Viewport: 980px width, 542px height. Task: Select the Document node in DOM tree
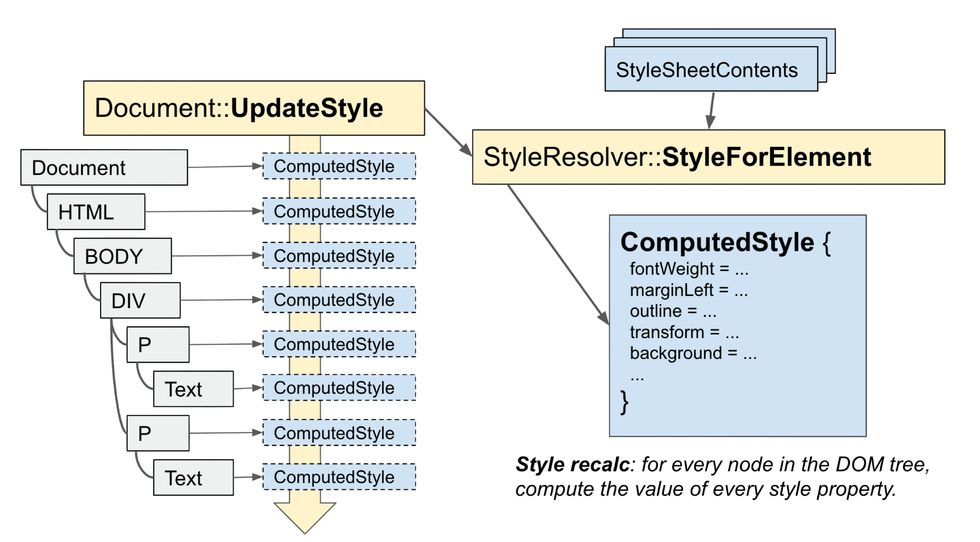tap(104, 167)
